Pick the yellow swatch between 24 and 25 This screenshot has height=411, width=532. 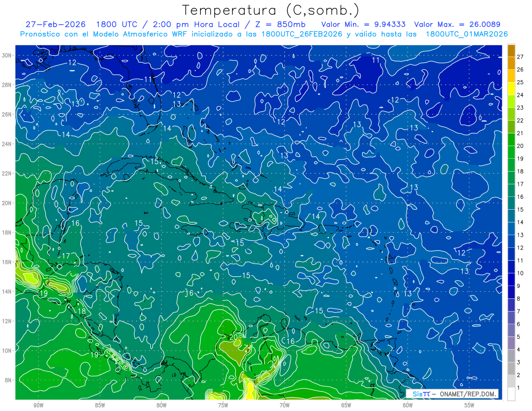click(511, 88)
